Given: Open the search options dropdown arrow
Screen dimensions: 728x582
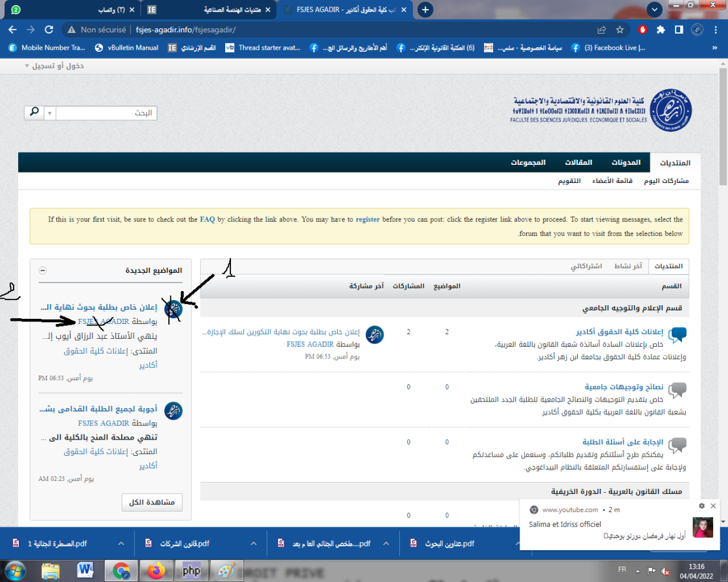Looking at the screenshot, I should click(x=50, y=113).
